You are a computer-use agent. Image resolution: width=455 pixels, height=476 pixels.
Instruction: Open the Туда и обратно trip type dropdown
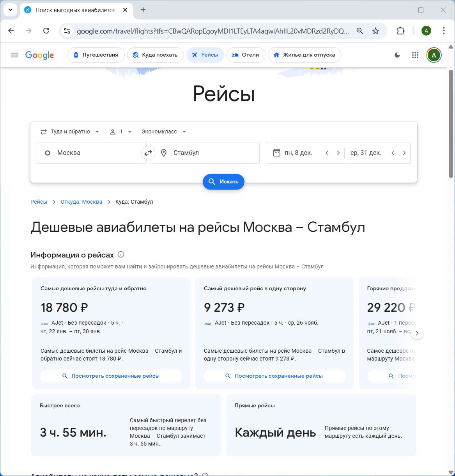click(x=69, y=131)
